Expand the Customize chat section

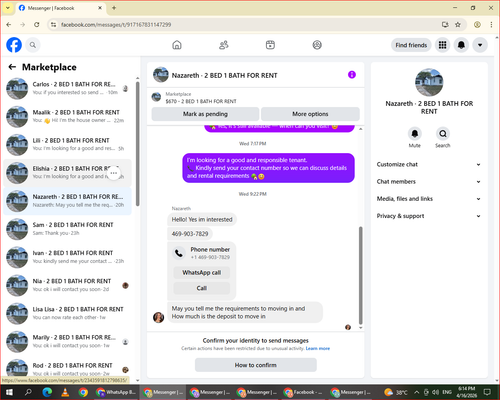coord(429,164)
